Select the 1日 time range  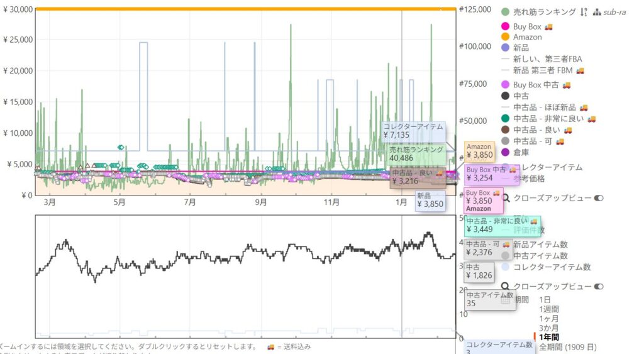coord(545,300)
